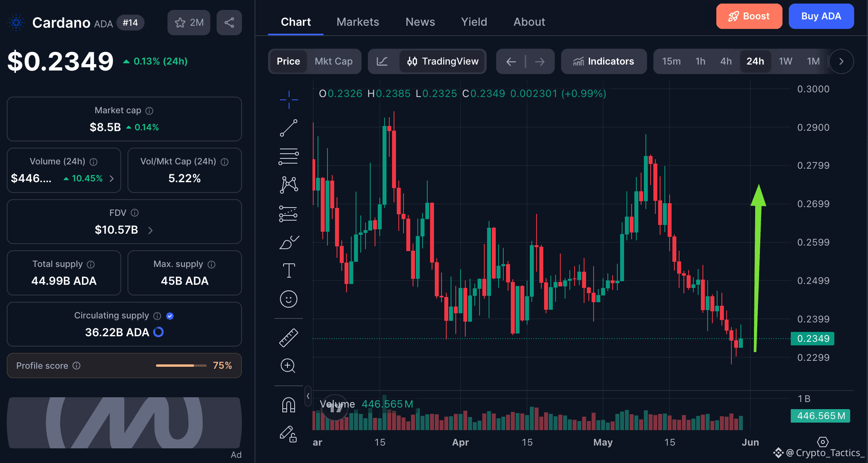
Task: Activate the ruler measure tool
Action: click(x=289, y=338)
